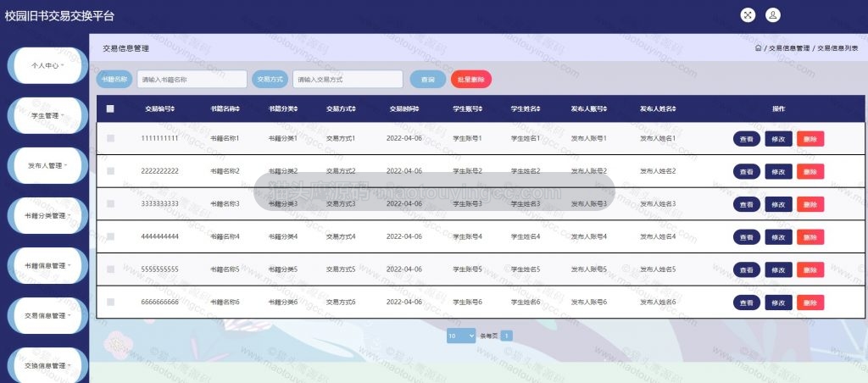View row 2222222222 with 查看
This screenshot has height=383, width=868.
tap(747, 171)
